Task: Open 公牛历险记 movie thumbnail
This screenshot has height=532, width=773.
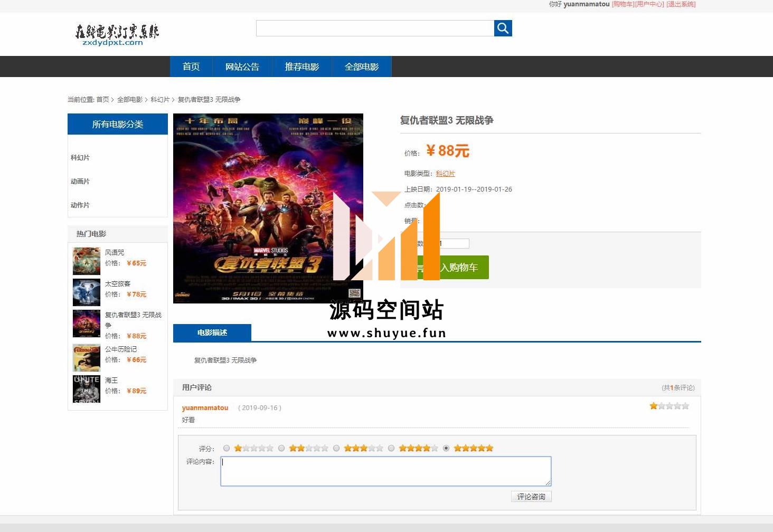Action: tap(87, 358)
